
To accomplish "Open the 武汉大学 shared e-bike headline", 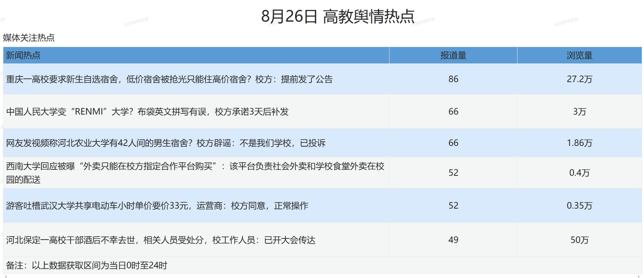I will click(157, 206).
